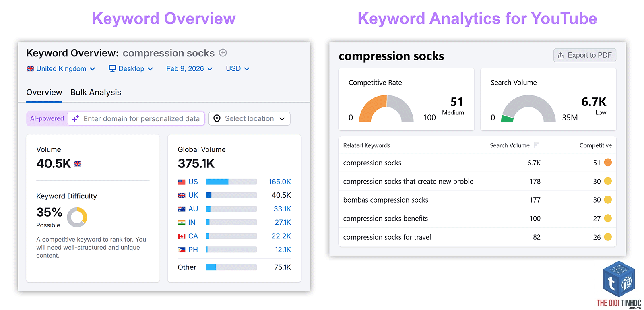Click the 40.5K Volume value
This screenshot has height=310, width=644.
54,164
